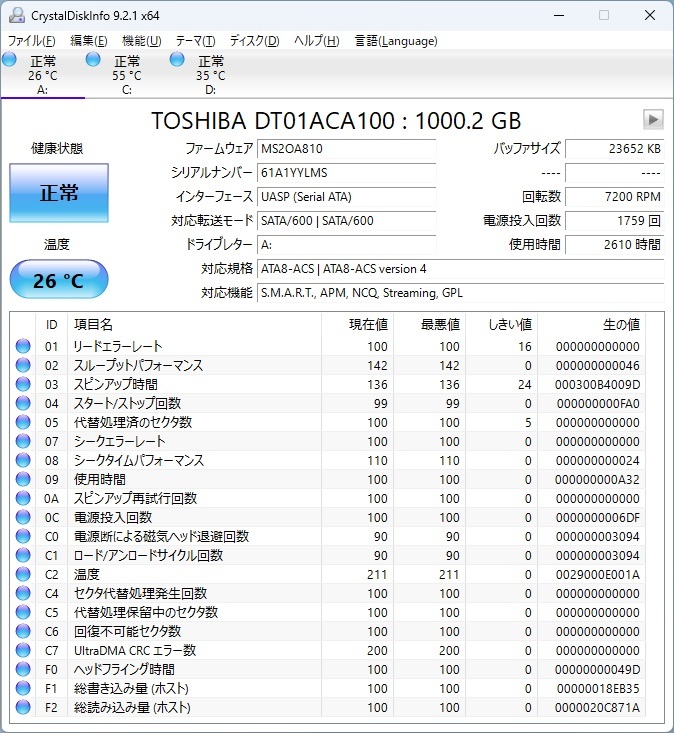
Task: Click the firmware field MS2OA810
Action: point(346,149)
